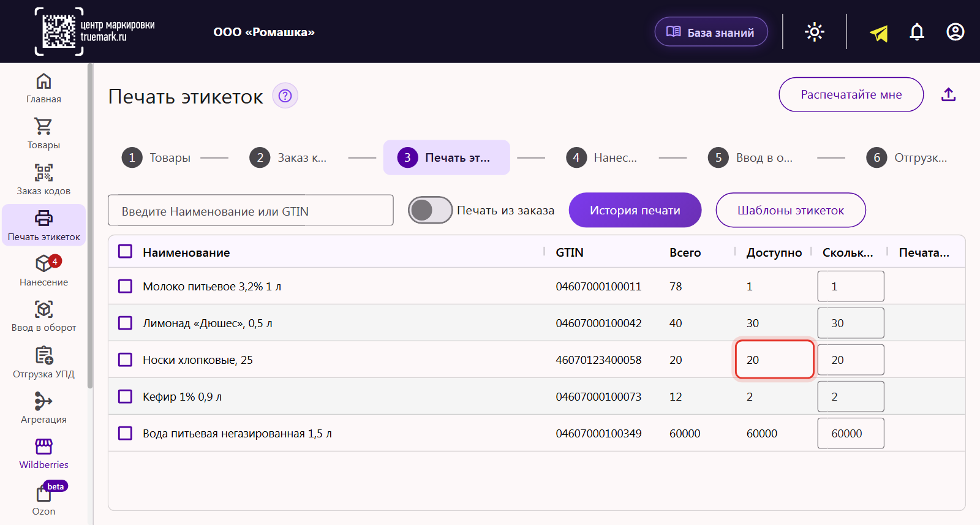Check the Лимонад «Дюшес» row checkbox
This screenshot has height=525, width=980.
(x=126, y=323)
